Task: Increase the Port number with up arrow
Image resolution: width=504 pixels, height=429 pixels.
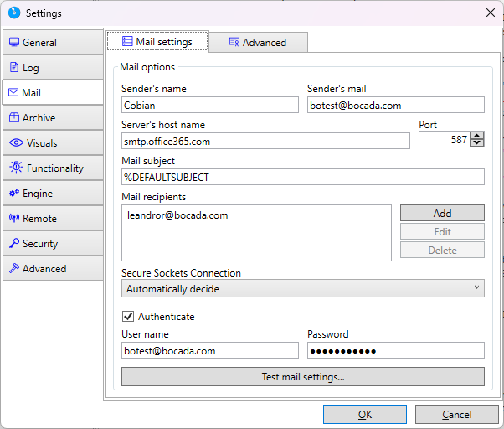Action: click(477, 137)
